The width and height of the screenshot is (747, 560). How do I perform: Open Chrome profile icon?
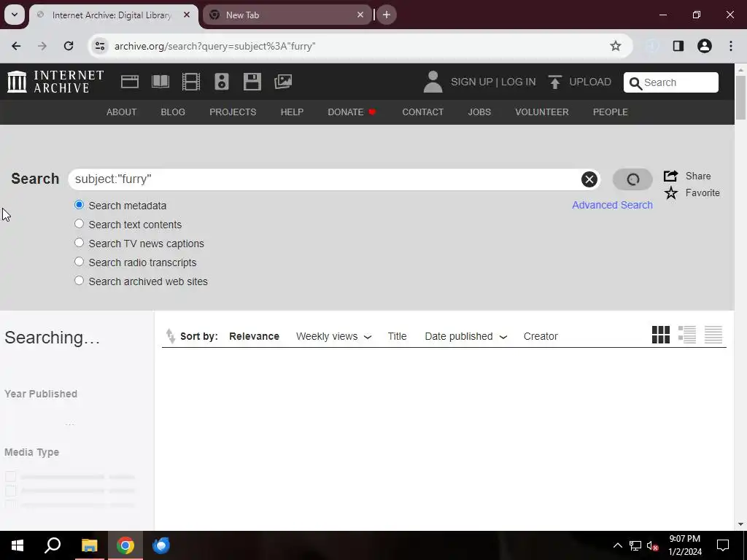coord(704,46)
